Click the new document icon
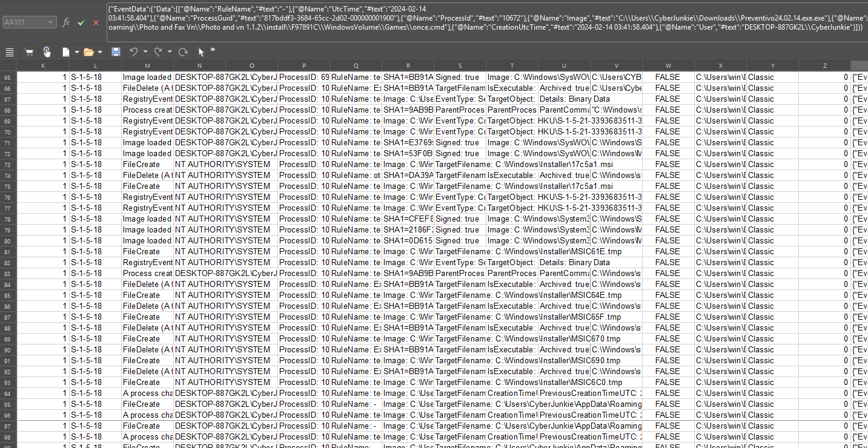Screen dimensions: 868x448 click(65, 52)
